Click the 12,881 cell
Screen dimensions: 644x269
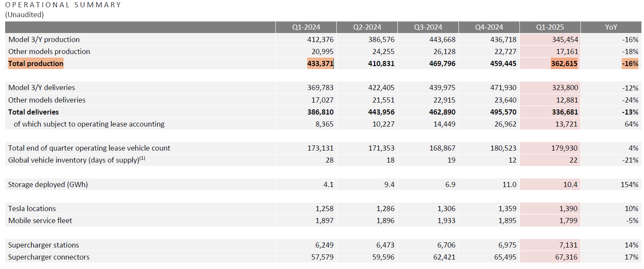pos(567,100)
